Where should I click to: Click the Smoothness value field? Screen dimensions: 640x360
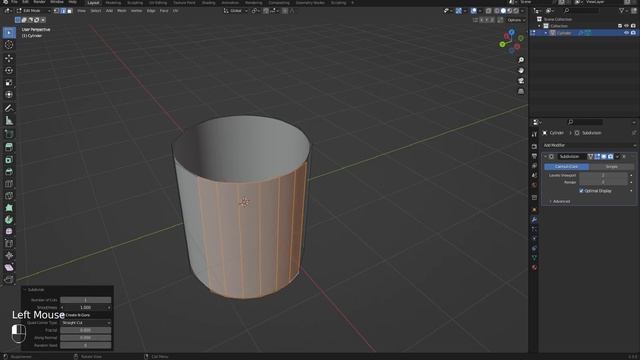[x=86, y=308]
